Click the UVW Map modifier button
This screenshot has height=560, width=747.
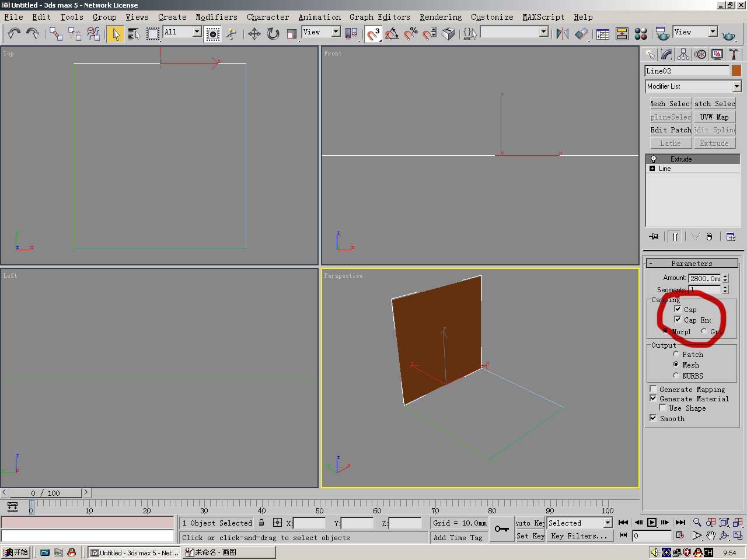click(x=714, y=117)
